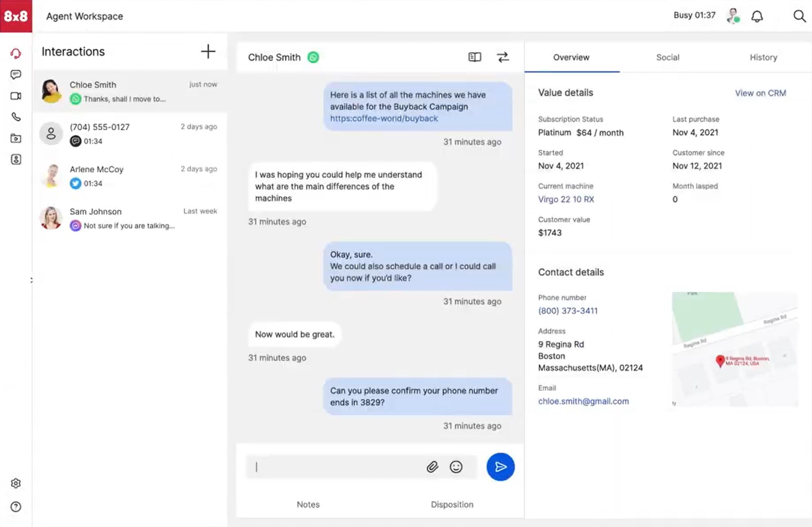Viewport: 812px width, 527px height.
Task: Click the transfer/swap interaction icon
Action: coord(503,57)
